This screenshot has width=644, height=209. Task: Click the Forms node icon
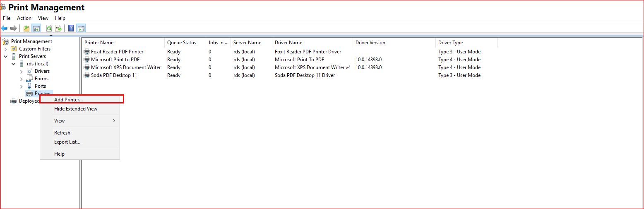point(30,79)
